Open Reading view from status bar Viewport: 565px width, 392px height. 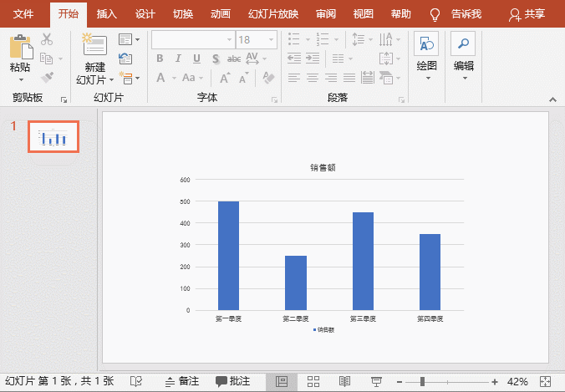point(344,381)
